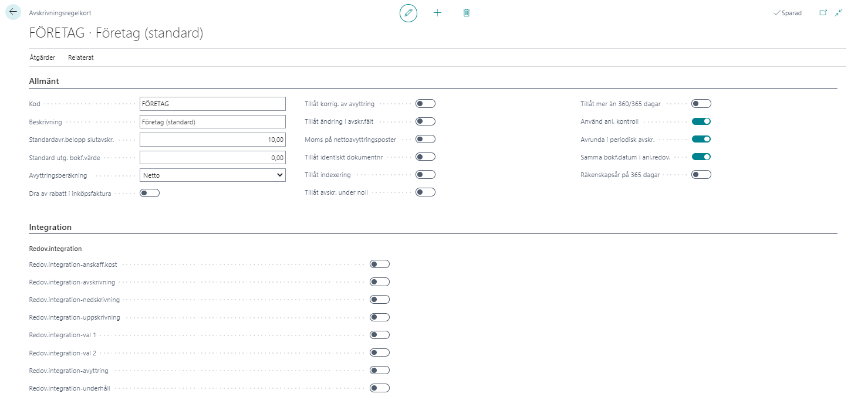Click the Beskrivning text field

coord(212,122)
